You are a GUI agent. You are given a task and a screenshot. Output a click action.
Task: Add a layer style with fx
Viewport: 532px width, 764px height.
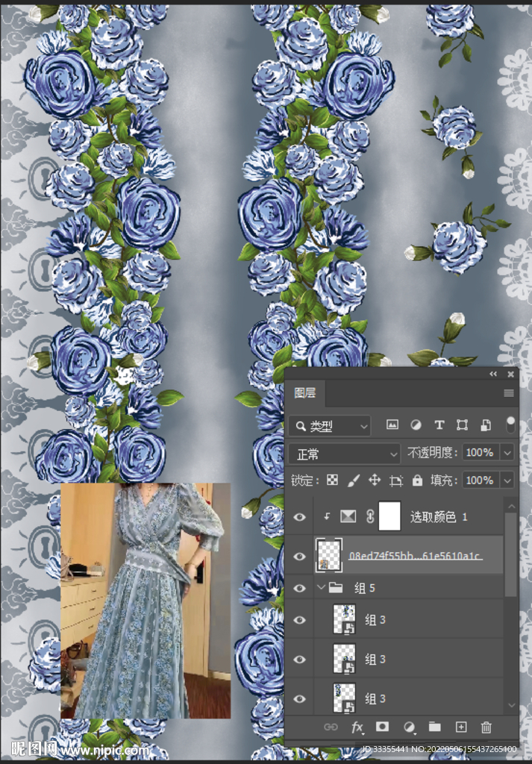pos(357,727)
